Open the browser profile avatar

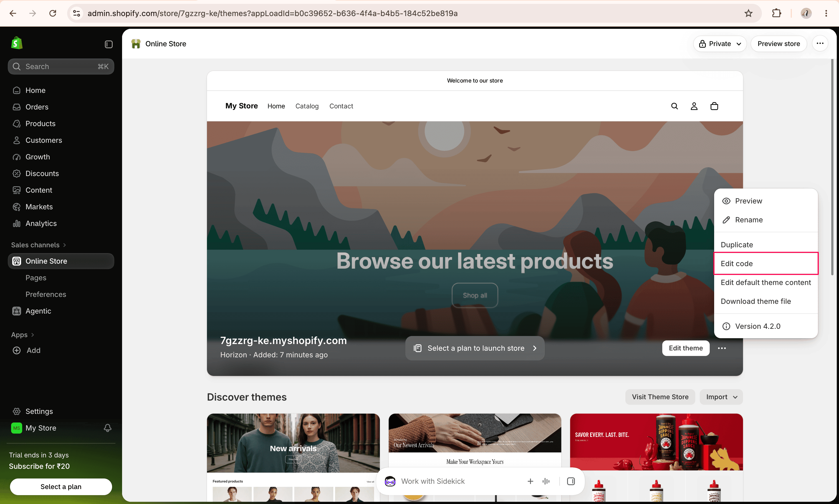pos(806,13)
